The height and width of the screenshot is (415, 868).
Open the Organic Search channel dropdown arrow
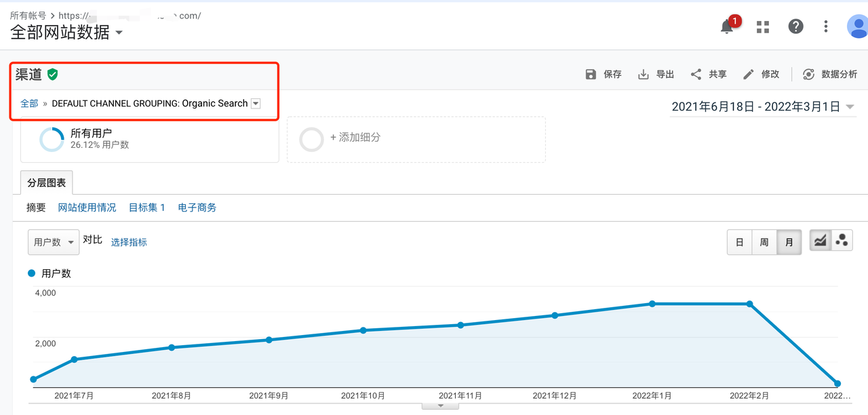pos(256,104)
